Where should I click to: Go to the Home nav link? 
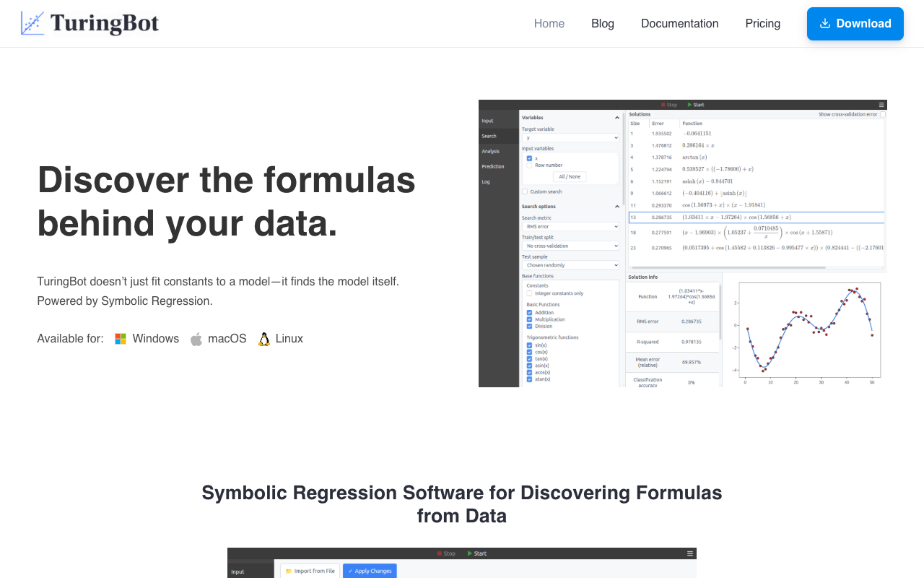click(x=549, y=24)
